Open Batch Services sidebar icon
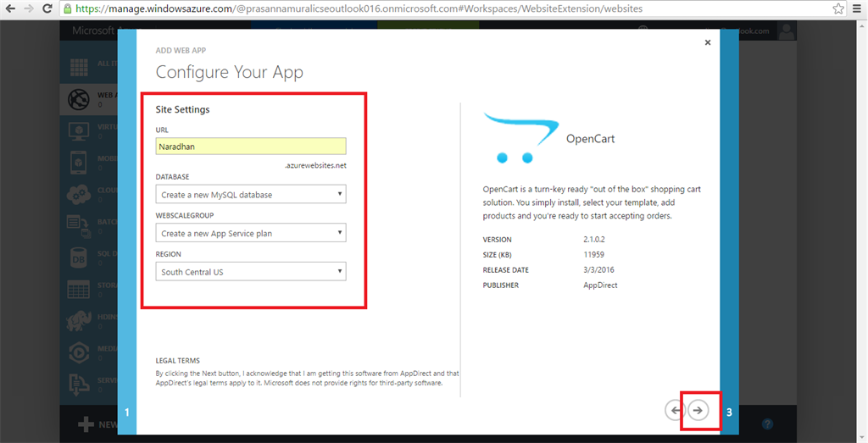Screen dimensions: 868x443 tap(79, 226)
